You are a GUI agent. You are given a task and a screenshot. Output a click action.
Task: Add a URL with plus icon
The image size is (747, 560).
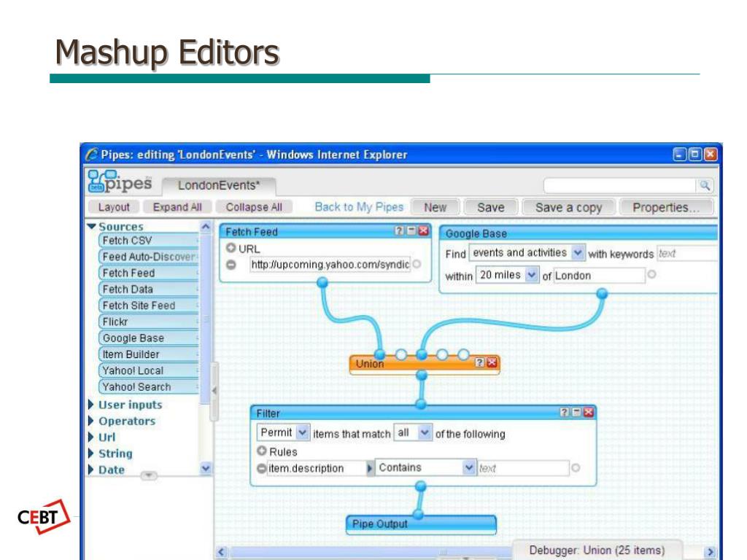(231, 248)
